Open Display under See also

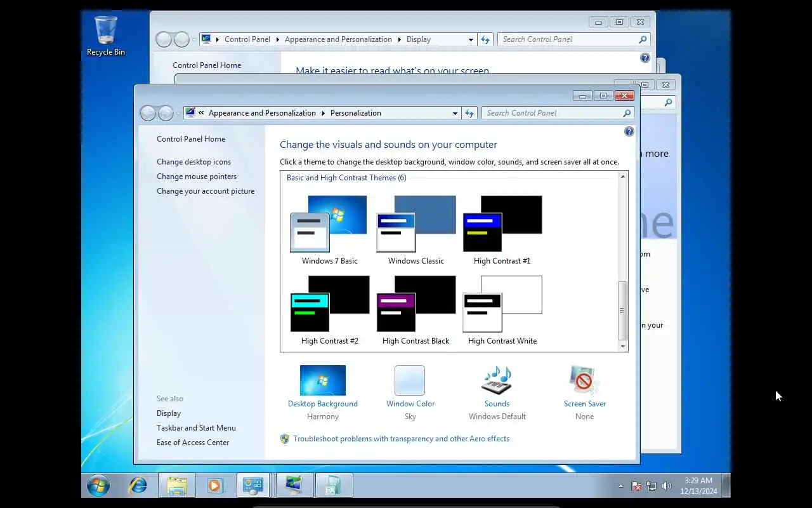click(x=169, y=413)
